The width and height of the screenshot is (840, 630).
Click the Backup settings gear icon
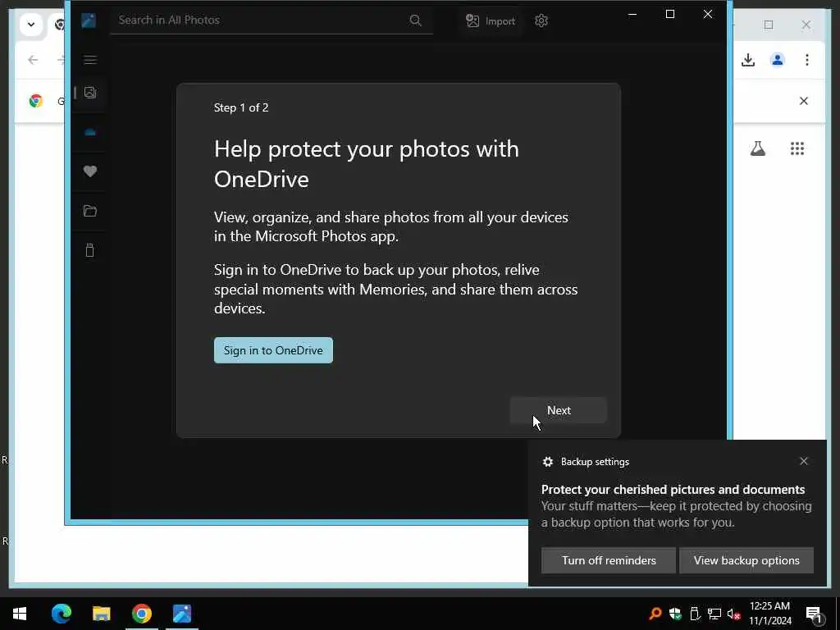[547, 462]
